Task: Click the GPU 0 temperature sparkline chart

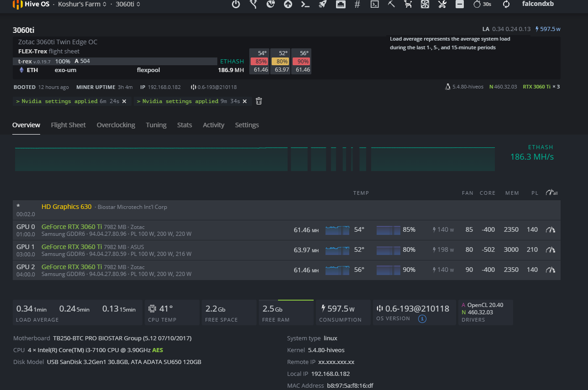Action: (x=337, y=230)
